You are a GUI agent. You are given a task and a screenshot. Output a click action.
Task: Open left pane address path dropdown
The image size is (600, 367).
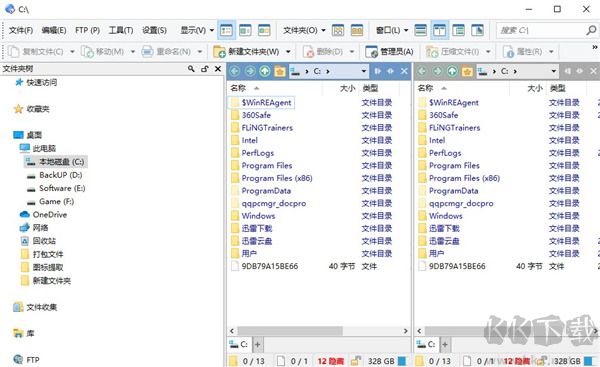click(x=364, y=71)
